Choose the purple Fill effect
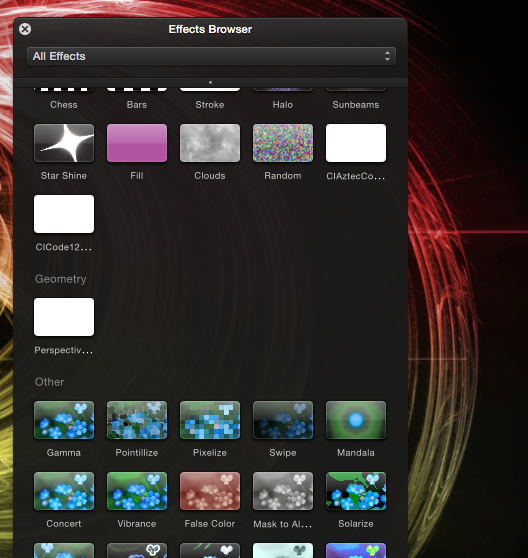The width and height of the screenshot is (528, 558). pos(137,143)
